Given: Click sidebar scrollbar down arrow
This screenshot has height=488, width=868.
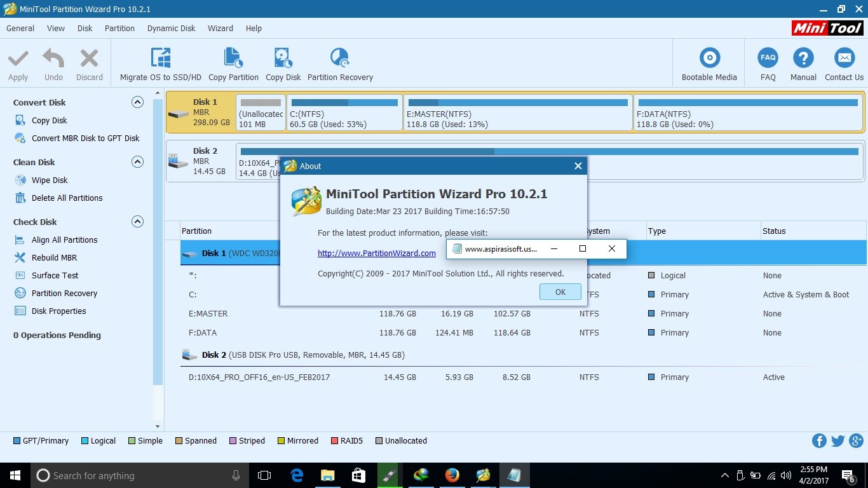Looking at the screenshot, I should pyautogui.click(x=158, y=426).
